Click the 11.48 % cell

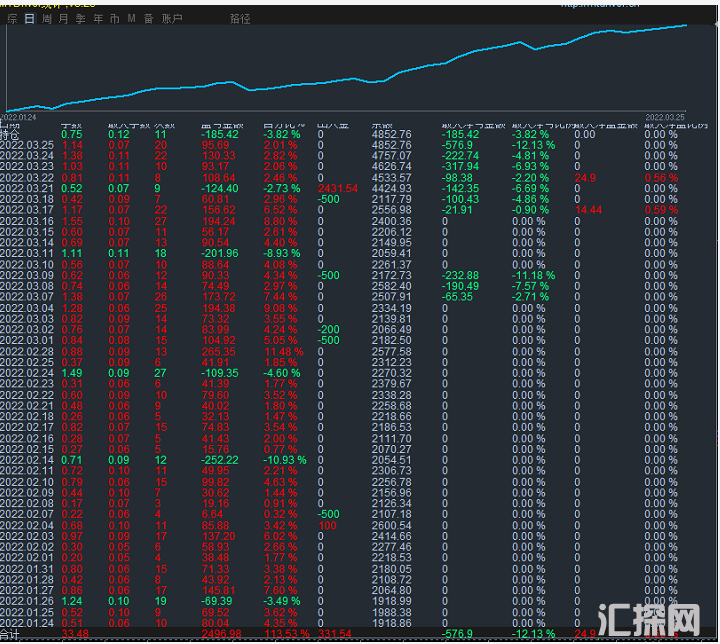point(283,352)
